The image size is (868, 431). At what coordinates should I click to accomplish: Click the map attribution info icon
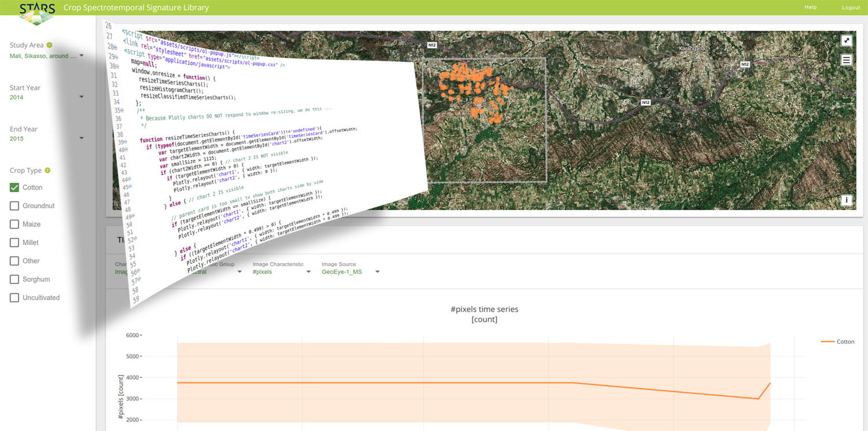847,200
